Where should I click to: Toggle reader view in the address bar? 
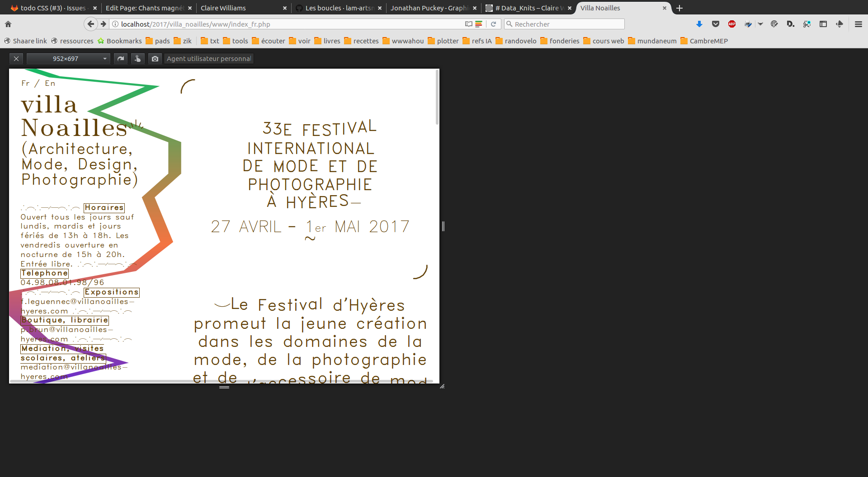pos(468,24)
